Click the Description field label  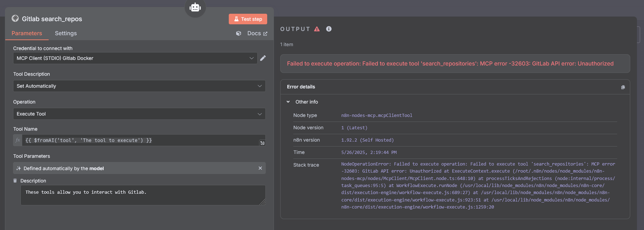(33, 181)
